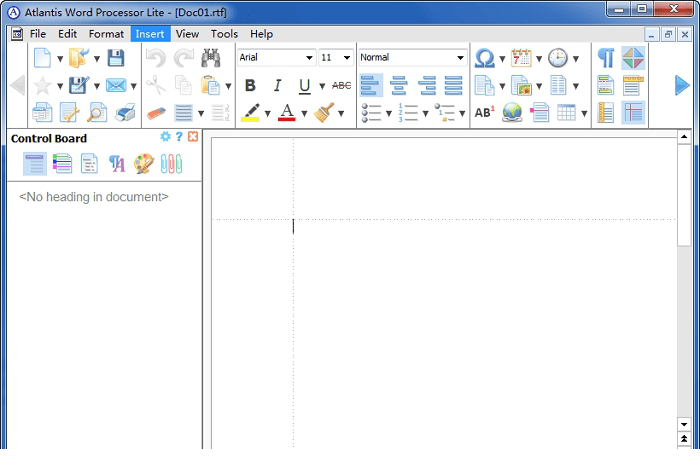Screen dimensions: 700x466
Task: Open the Arial font name dropdown
Action: click(309, 58)
